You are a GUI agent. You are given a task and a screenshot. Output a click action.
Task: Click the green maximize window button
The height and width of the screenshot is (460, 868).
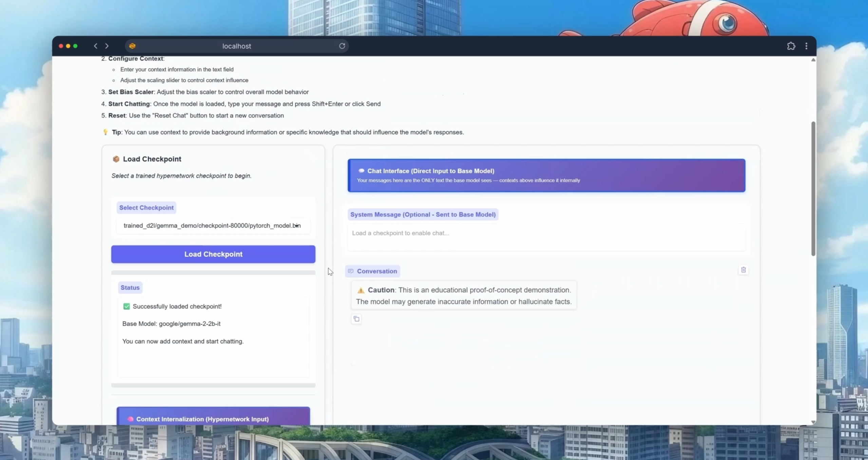click(75, 46)
